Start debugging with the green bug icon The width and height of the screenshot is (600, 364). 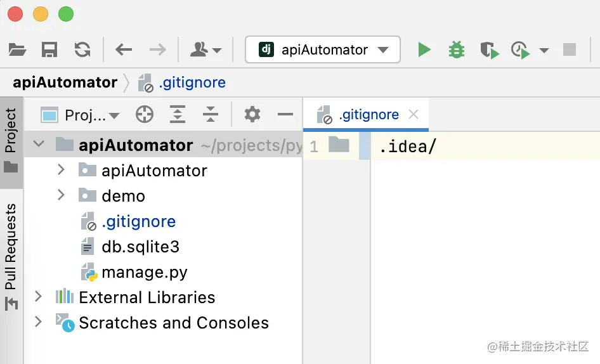coord(457,49)
